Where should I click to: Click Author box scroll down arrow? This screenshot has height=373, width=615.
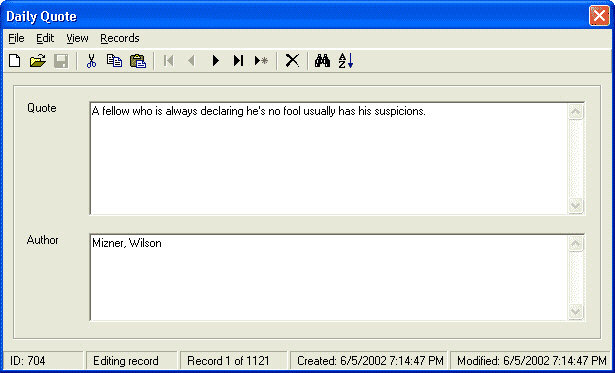click(x=576, y=312)
